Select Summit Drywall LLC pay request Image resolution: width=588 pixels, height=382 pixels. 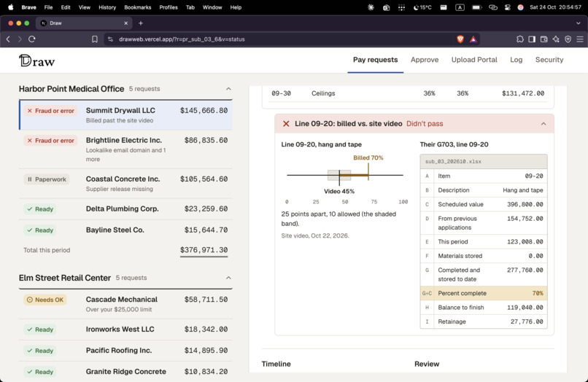click(x=125, y=115)
